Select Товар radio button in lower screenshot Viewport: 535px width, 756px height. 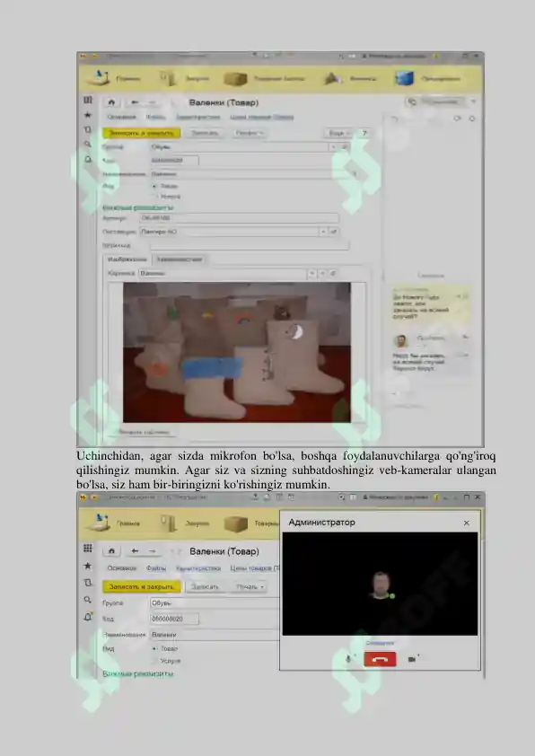click(155, 649)
